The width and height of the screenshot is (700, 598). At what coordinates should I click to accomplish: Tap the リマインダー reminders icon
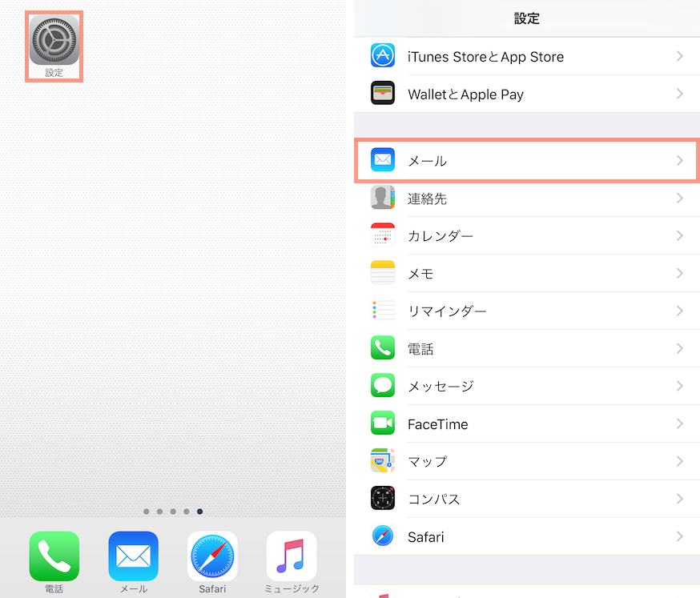(383, 310)
